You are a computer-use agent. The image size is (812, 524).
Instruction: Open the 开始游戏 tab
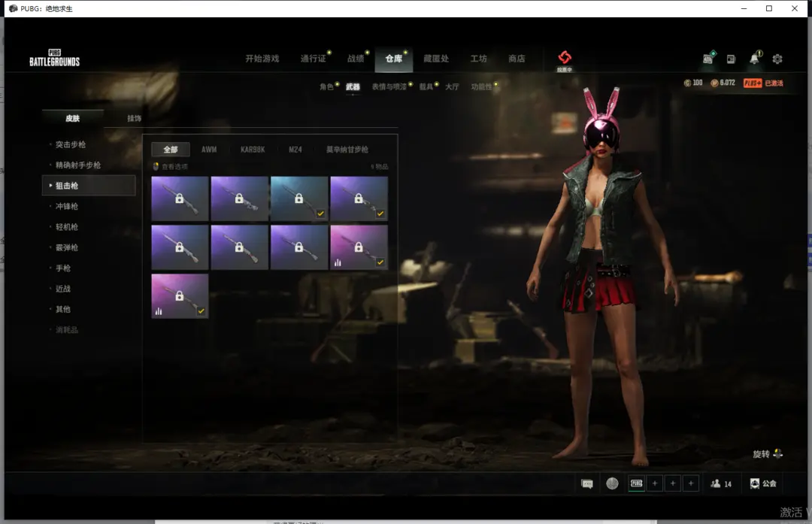coord(262,59)
